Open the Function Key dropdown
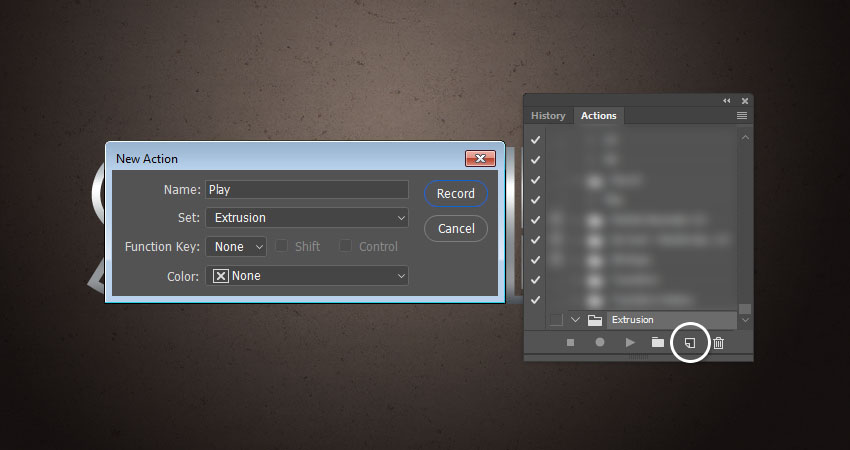The image size is (850, 450). [x=236, y=247]
